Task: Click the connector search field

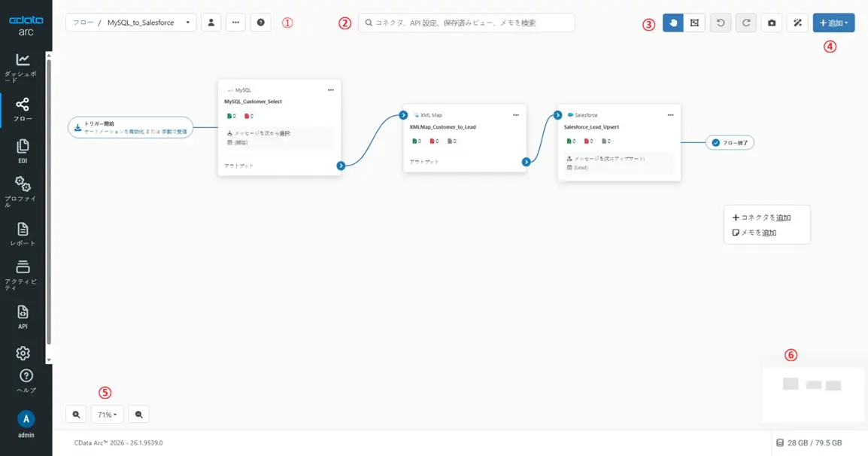Action: (466, 23)
